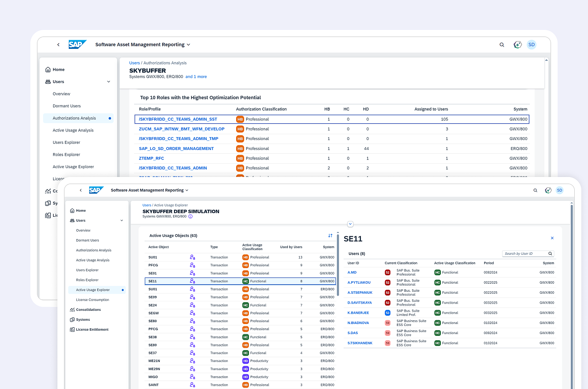Open role SAP_LO_SD_ORDER_MANAGEMENT
588x389 pixels.
176,148
